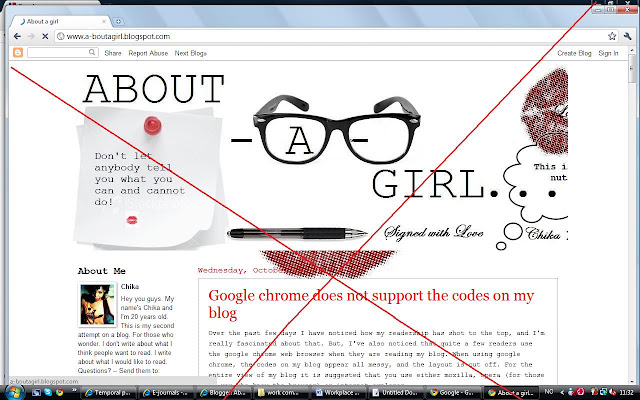The height and width of the screenshot is (400, 640).
Task: Expand the quick launch overflow chevron
Action: click(x=74, y=389)
